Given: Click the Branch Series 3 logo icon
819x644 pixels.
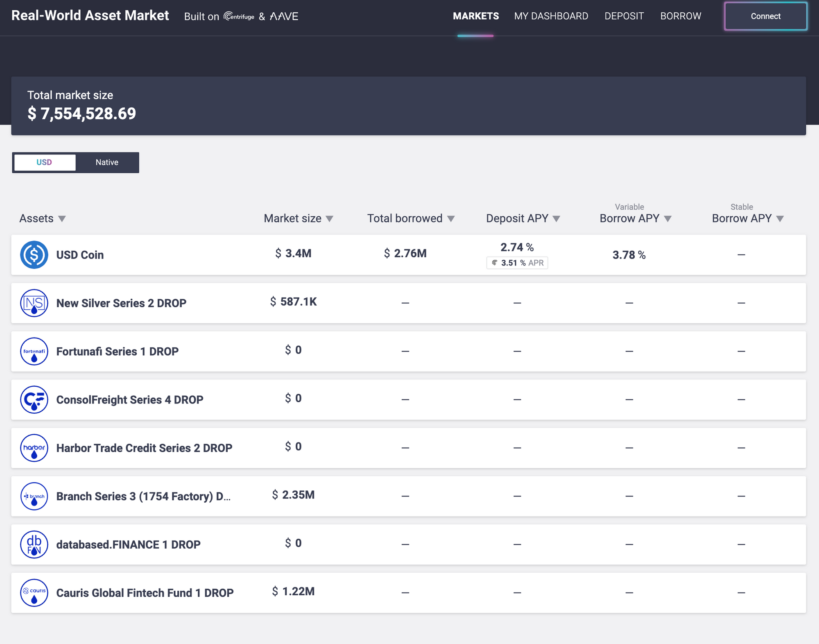Looking at the screenshot, I should click(34, 497).
